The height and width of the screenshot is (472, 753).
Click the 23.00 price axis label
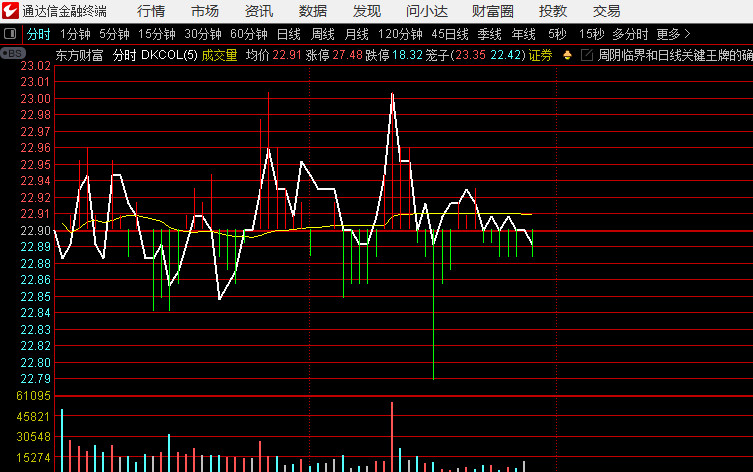pyautogui.click(x=35, y=98)
